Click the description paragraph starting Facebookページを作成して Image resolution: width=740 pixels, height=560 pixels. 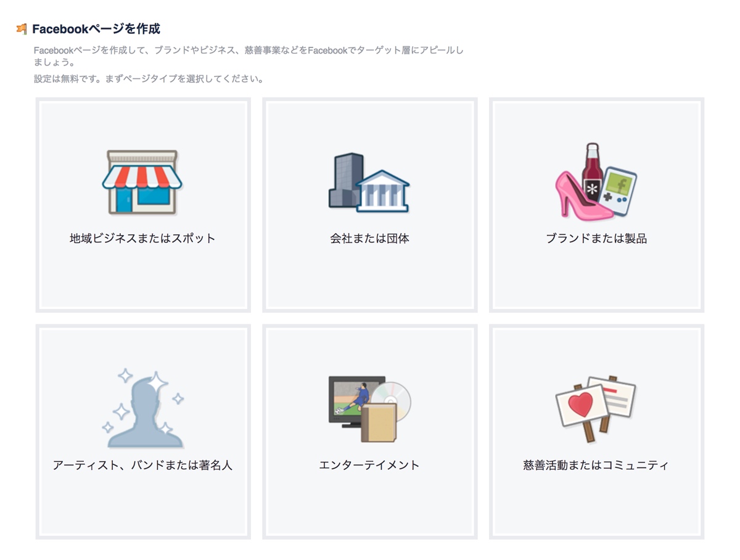pyautogui.click(x=249, y=56)
